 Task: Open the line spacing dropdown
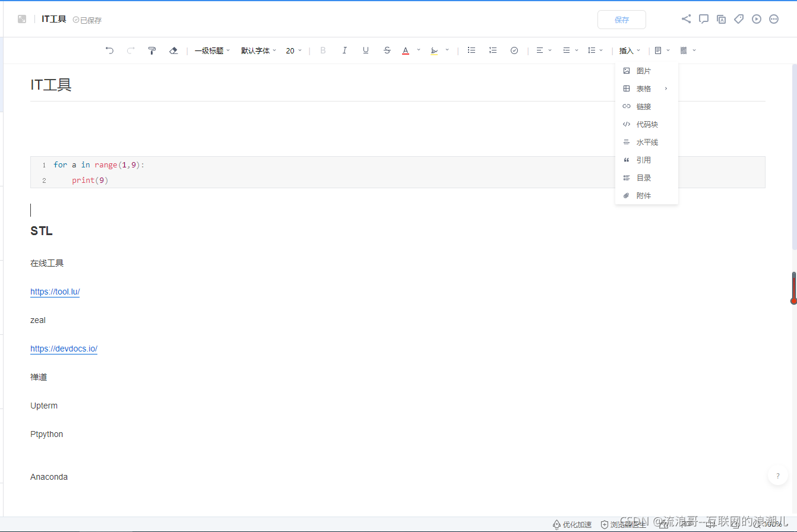[x=595, y=50]
